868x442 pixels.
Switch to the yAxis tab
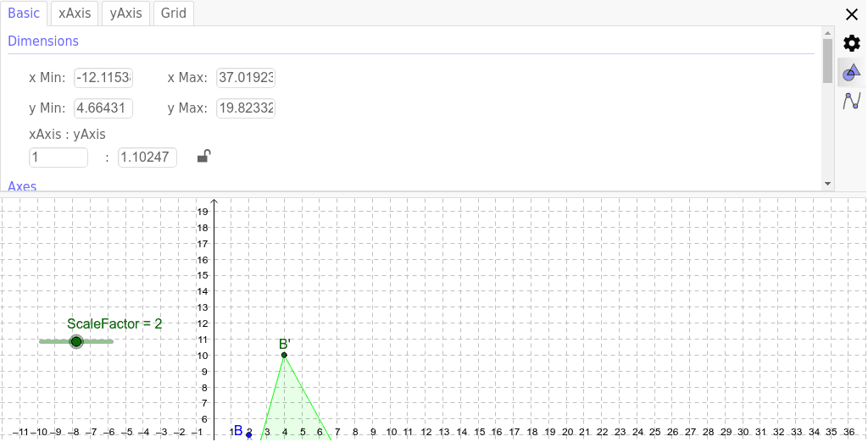point(126,14)
